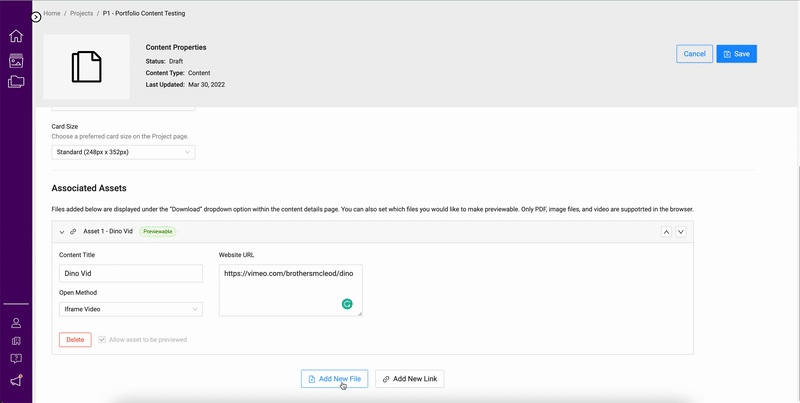Open the Home icon in sidebar
Screen dimensions: 800x403
[x=16, y=37]
